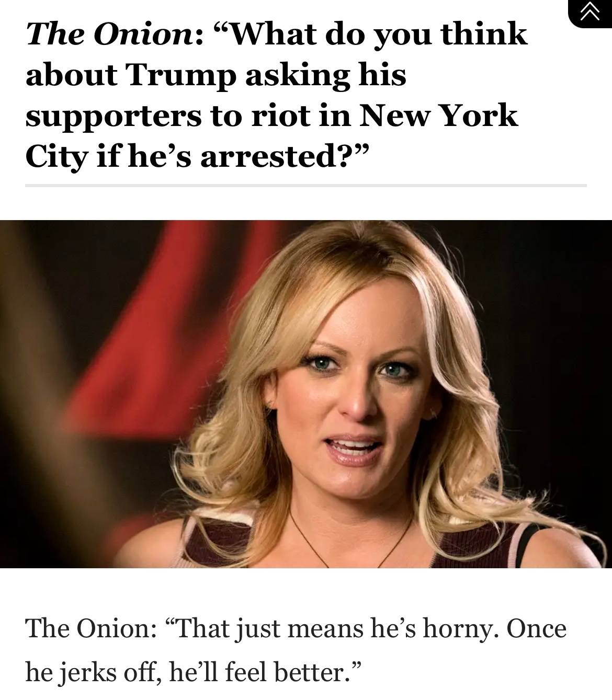
Task: Open the article photo of blonde woman
Action: [306, 394]
